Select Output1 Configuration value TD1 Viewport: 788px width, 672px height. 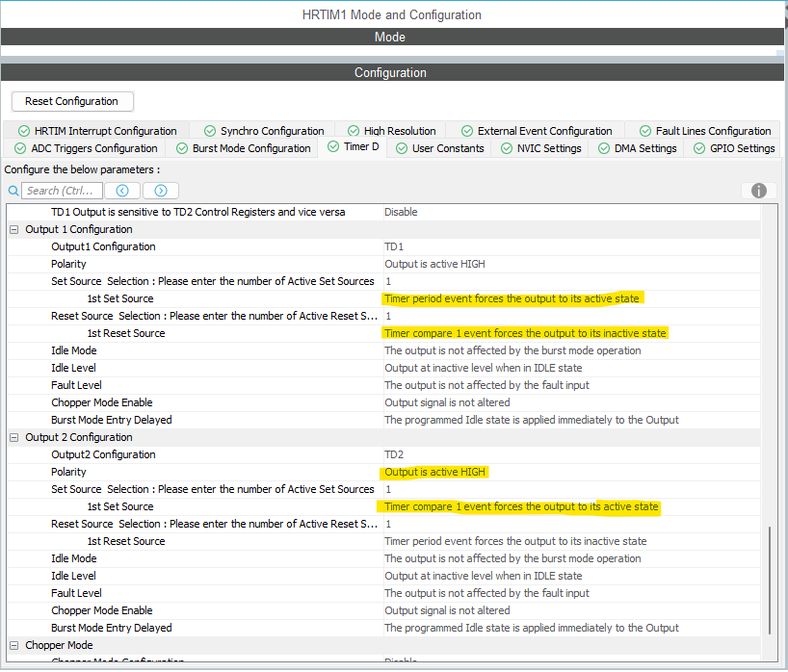point(572,246)
